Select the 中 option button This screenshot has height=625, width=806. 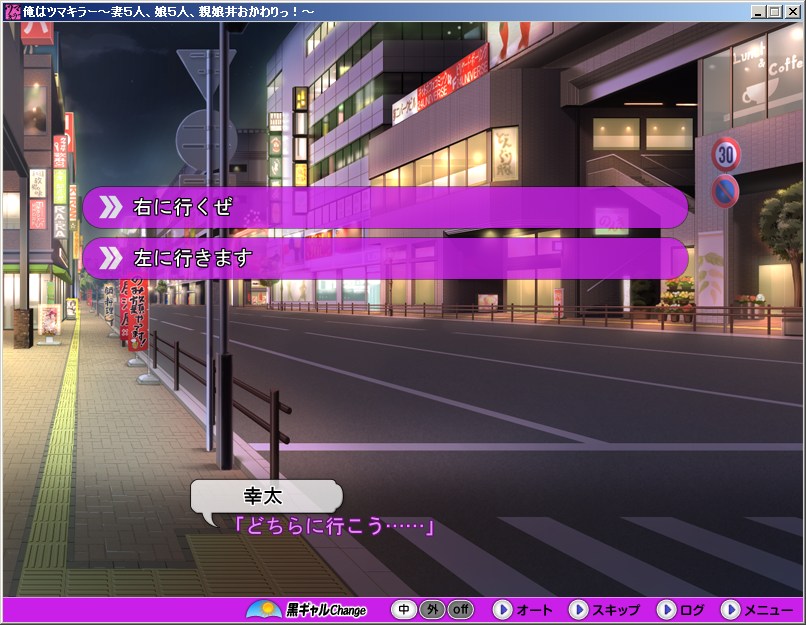pos(404,610)
